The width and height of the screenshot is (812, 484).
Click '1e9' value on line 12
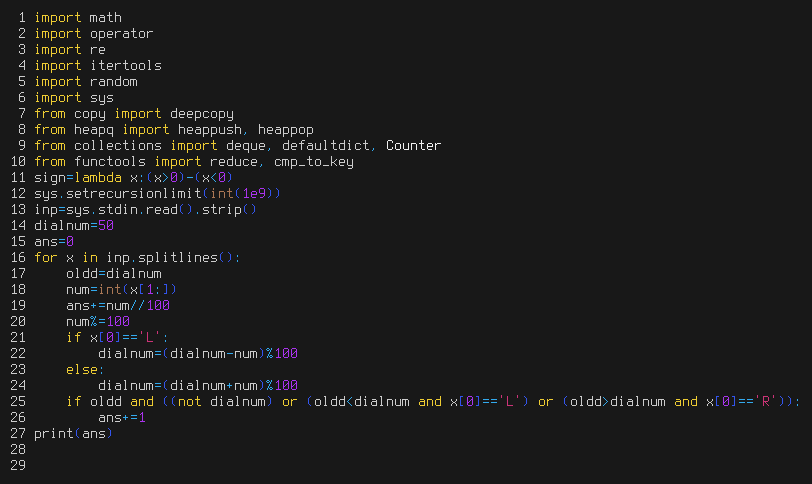point(254,194)
